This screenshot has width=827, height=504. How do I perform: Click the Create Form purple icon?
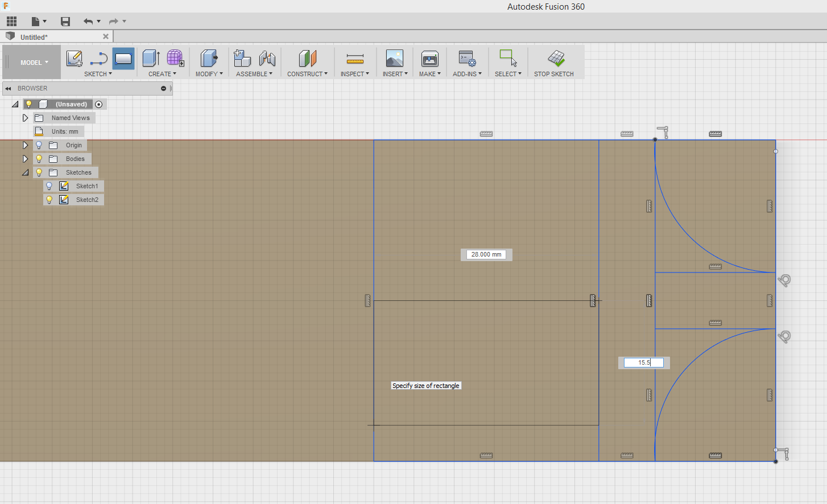(x=175, y=58)
